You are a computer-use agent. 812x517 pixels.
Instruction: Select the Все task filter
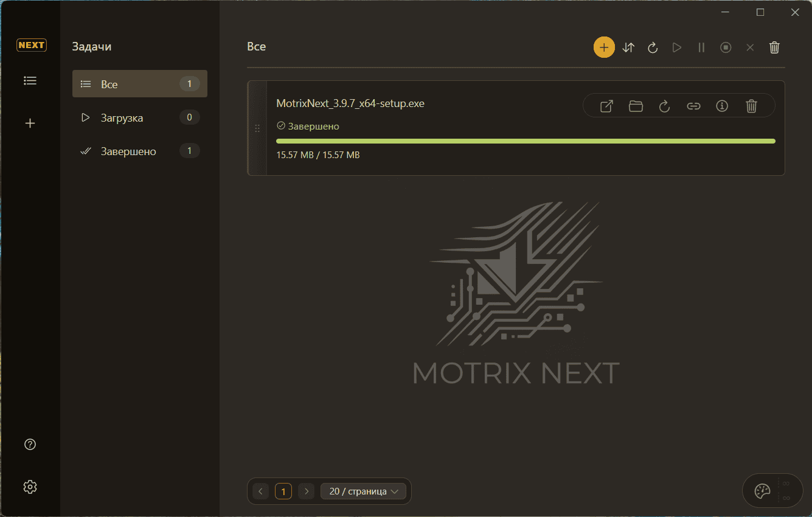click(140, 84)
